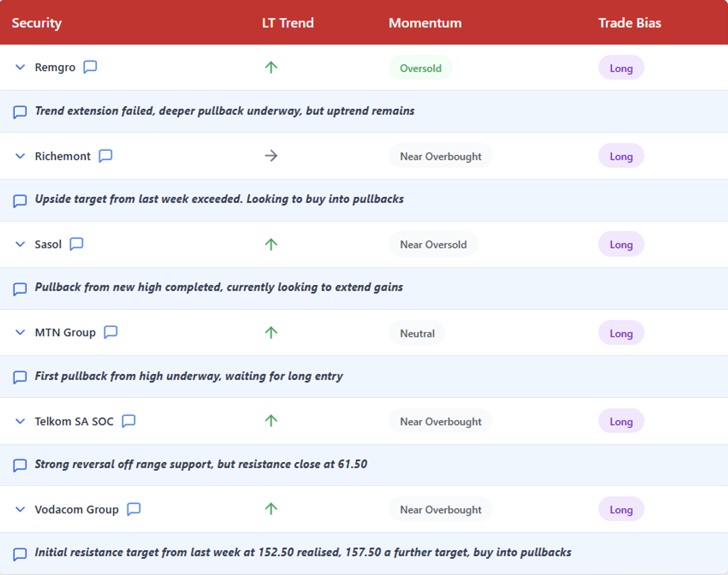Click Richemont's Near Overbought momentum badge
Screen dimensions: 728x575
(441, 156)
